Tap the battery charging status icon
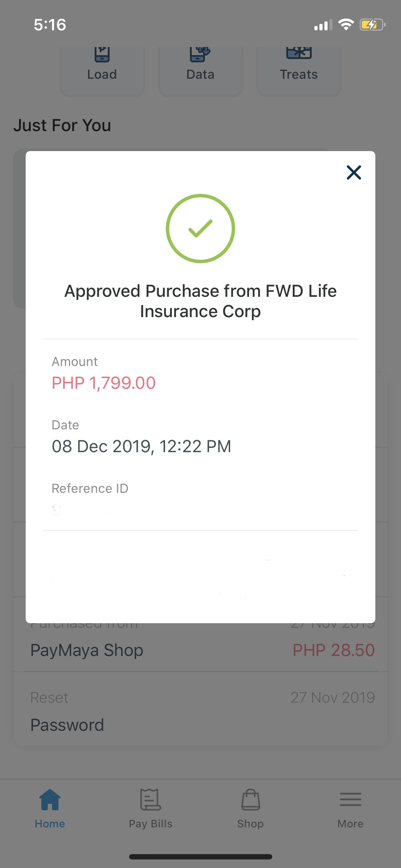The image size is (401, 868). pyautogui.click(x=372, y=25)
